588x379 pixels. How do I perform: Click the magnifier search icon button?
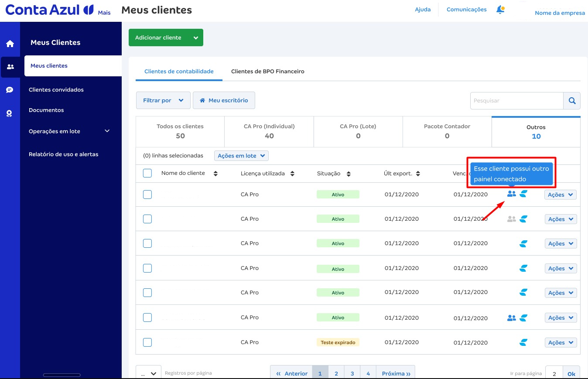pyautogui.click(x=572, y=101)
